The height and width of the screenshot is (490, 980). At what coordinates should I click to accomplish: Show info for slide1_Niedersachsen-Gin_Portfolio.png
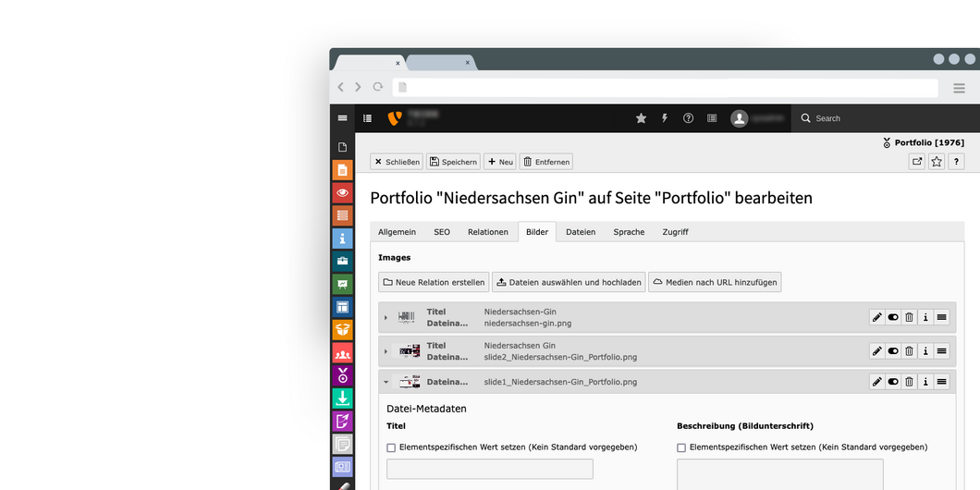(x=925, y=382)
